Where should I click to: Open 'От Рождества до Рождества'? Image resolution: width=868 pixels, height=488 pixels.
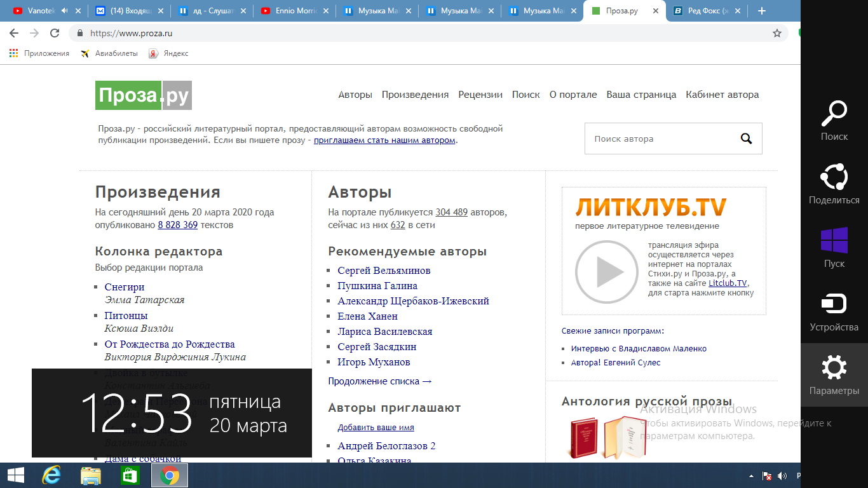[x=170, y=344]
